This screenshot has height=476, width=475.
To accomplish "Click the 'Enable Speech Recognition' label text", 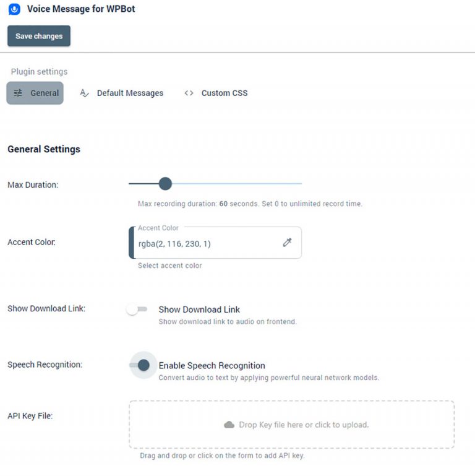I will pos(212,365).
